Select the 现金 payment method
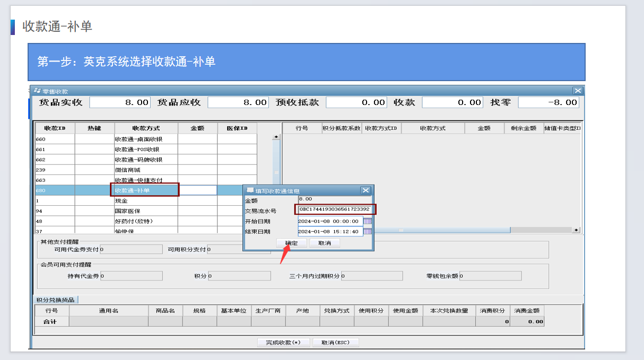Image resolution: width=644 pixels, height=360 pixels. 146,201
